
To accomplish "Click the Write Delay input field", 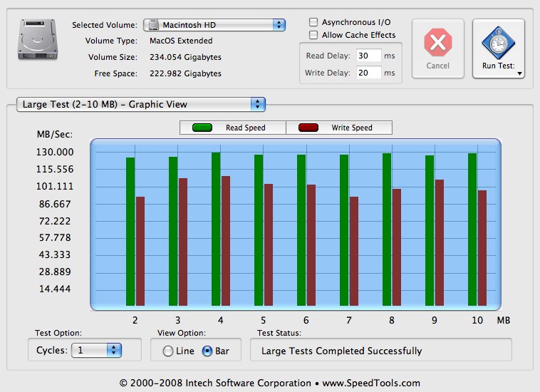I will click(x=368, y=73).
